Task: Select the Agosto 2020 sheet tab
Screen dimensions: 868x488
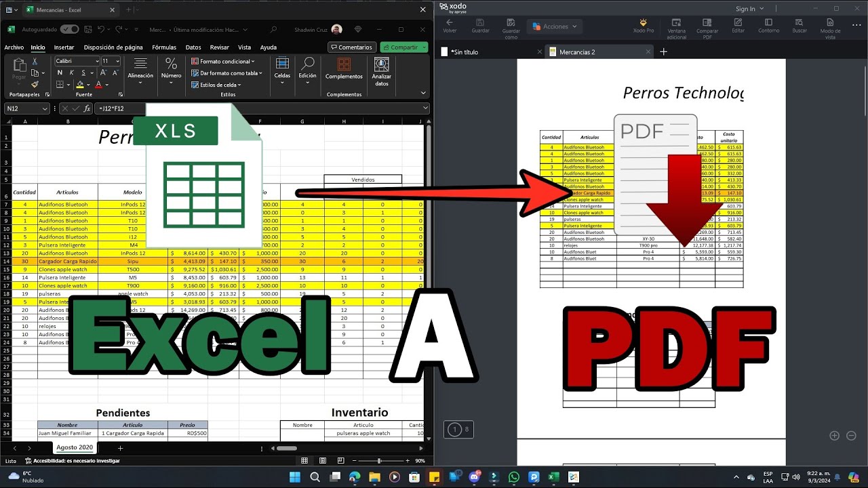Action: (x=75, y=447)
